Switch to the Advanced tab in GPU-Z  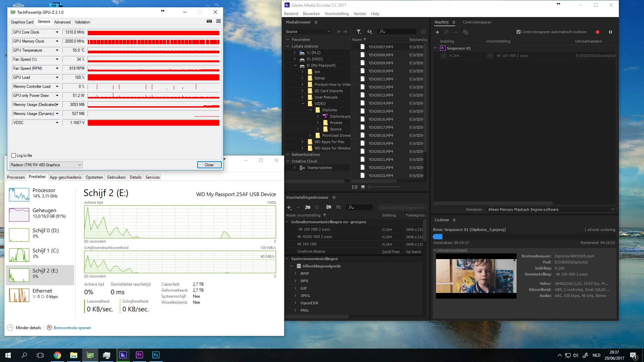[62, 22]
